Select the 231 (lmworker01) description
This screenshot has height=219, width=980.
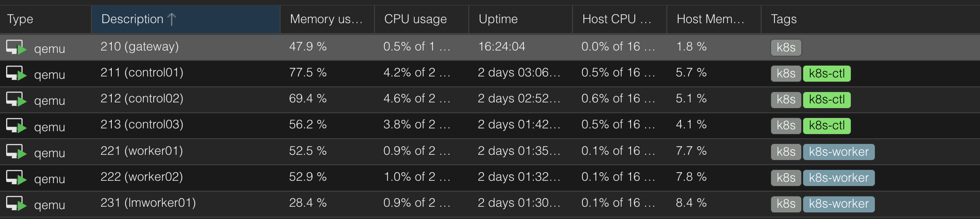(x=148, y=203)
